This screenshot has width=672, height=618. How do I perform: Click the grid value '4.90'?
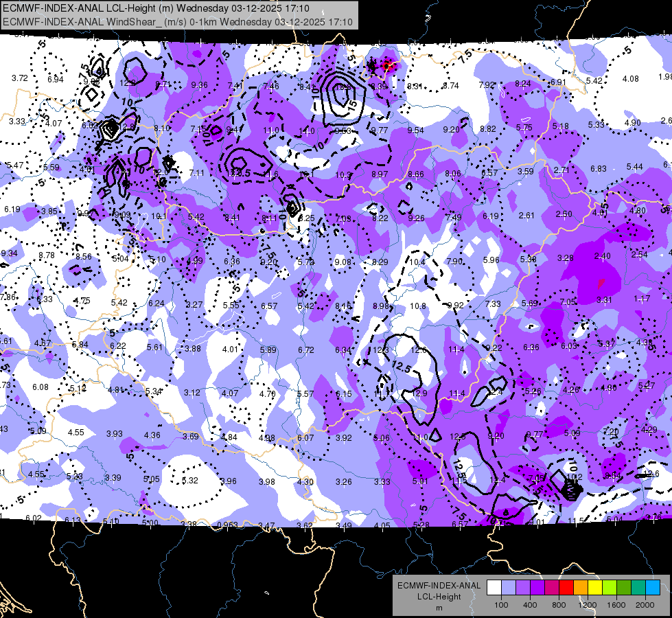coord(633,123)
